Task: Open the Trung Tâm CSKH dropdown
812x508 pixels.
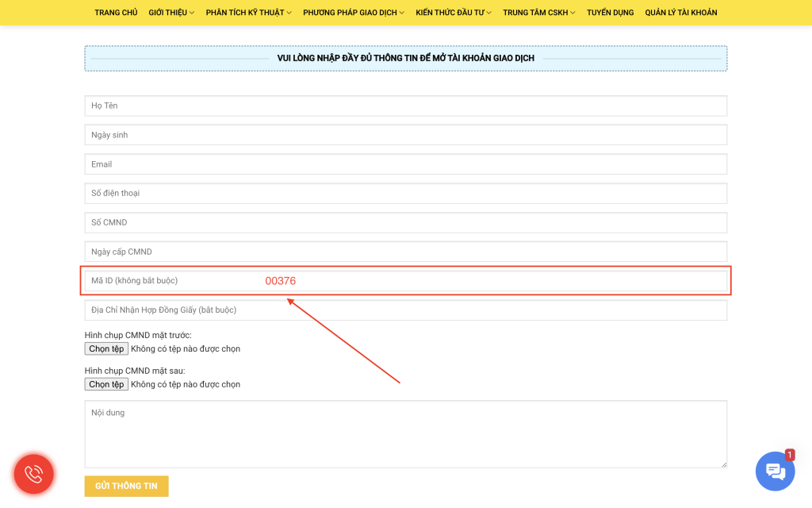Action: click(x=539, y=13)
